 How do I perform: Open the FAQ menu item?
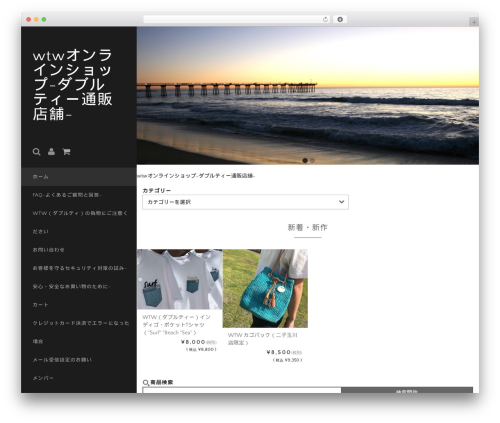67,195
